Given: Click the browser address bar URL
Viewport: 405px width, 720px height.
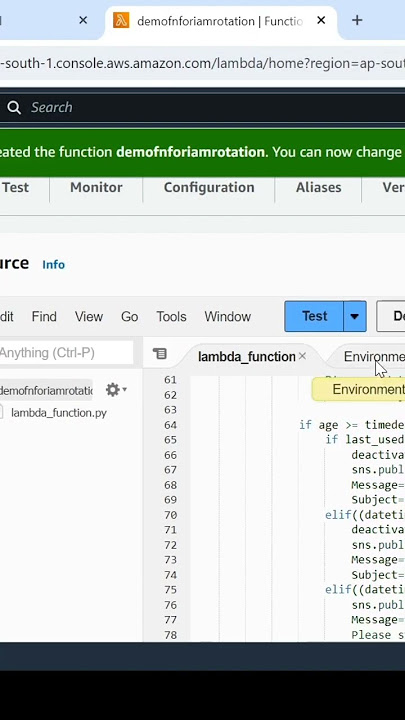Looking at the screenshot, I should pyautogui.click(x=202, y=63).
